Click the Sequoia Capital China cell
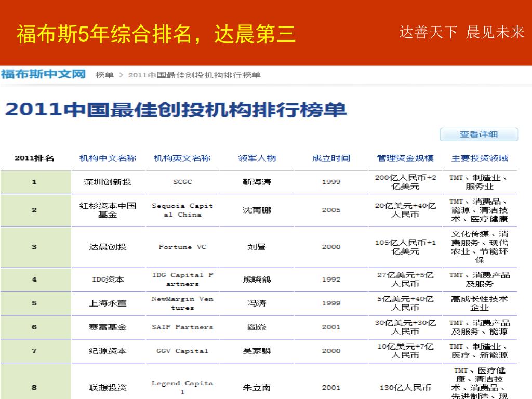532x399 pixels. [x=182, y=210]
